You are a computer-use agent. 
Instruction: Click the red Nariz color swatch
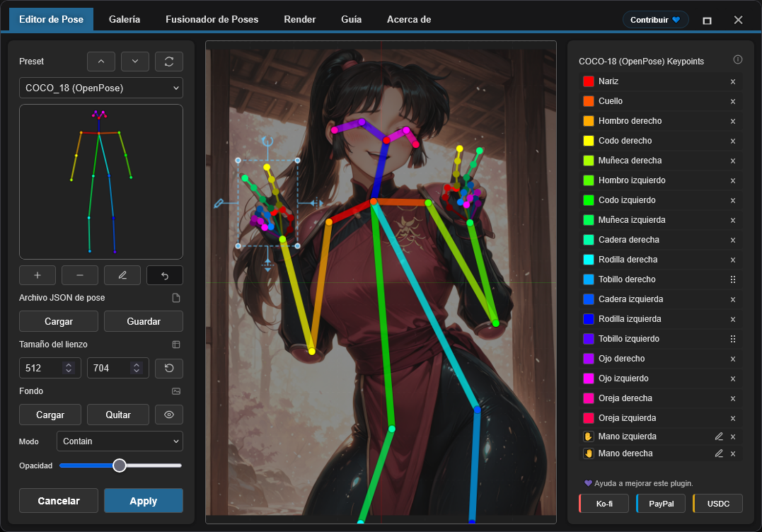click(589, 81)
